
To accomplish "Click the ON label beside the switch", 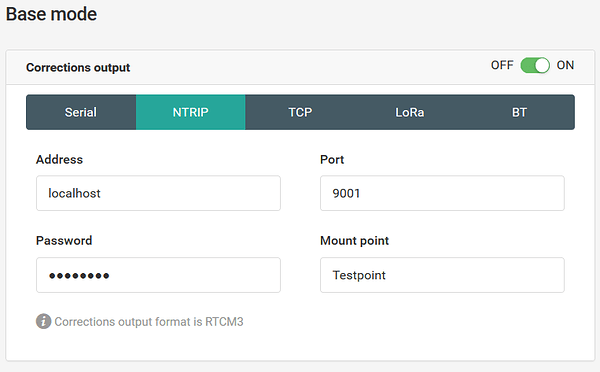I will 565,65.
